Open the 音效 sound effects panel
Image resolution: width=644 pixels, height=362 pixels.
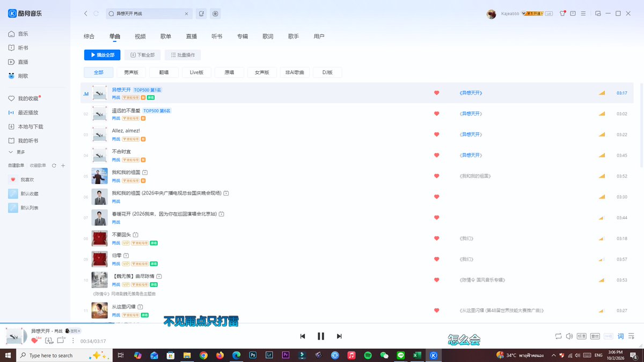click(x=595, y=336)
